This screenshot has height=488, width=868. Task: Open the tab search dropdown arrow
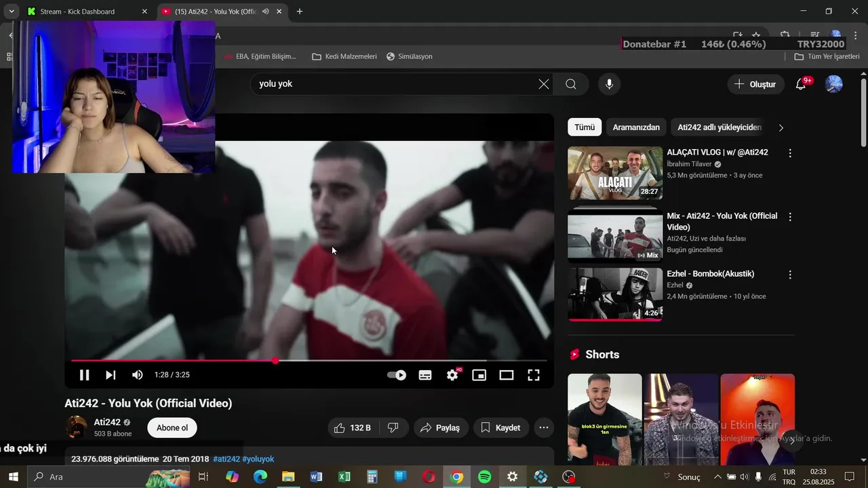tap(12, 12)
